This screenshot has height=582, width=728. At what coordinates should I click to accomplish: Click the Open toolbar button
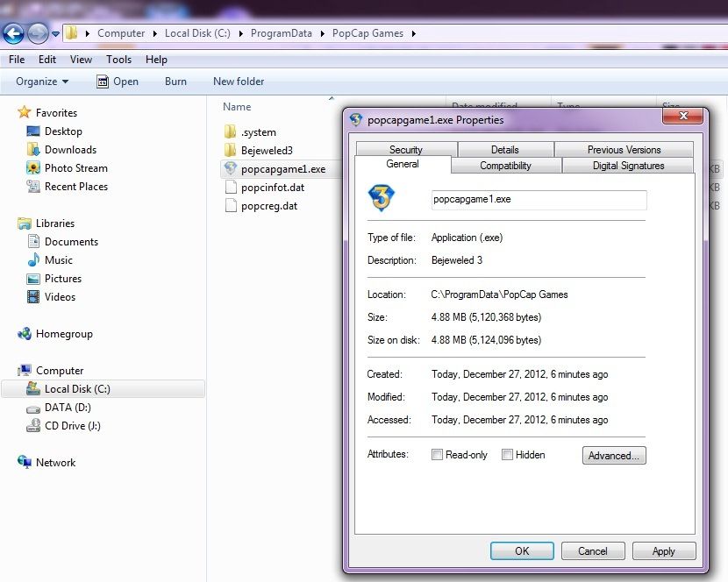118,82
